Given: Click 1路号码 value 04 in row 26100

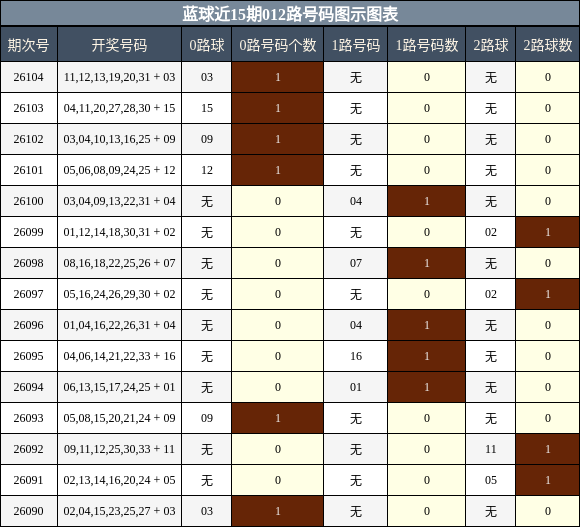Looking at the screenshot, I should 356,201.
